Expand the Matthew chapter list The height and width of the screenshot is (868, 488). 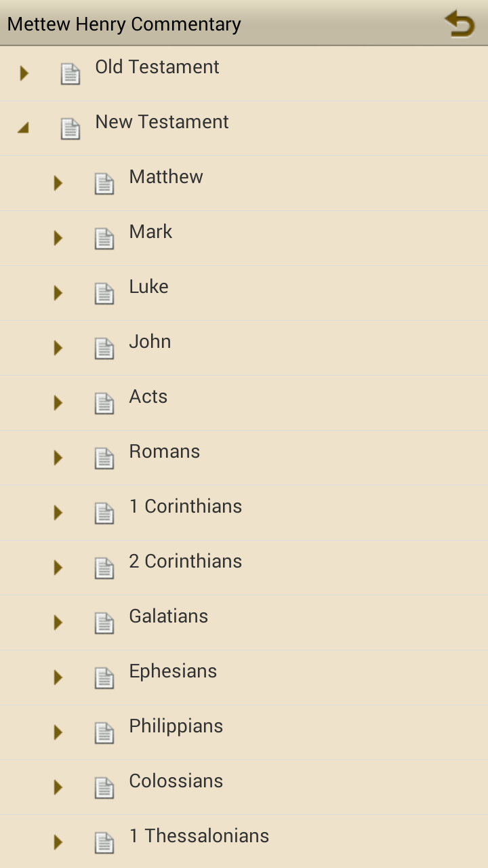58,182
